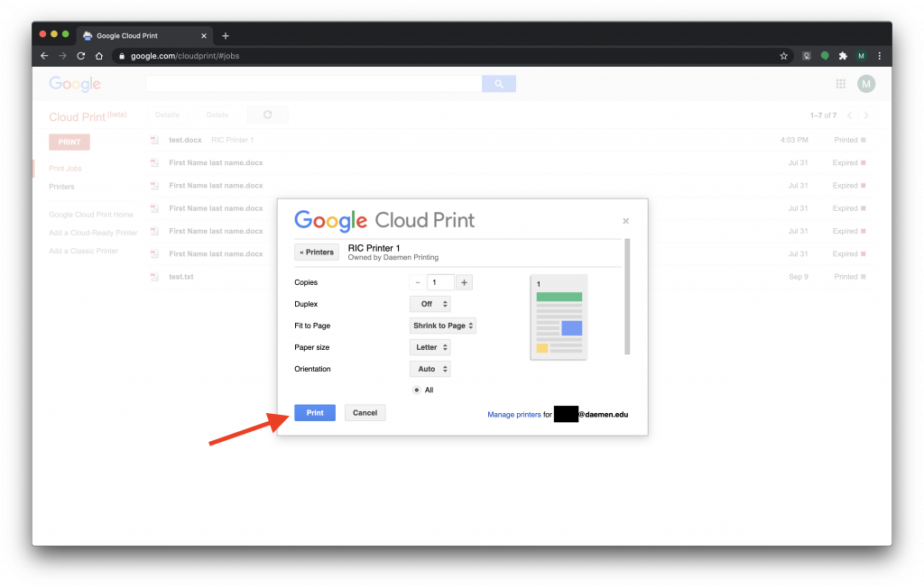Bookmark page with star icon

tap(784, 56)
